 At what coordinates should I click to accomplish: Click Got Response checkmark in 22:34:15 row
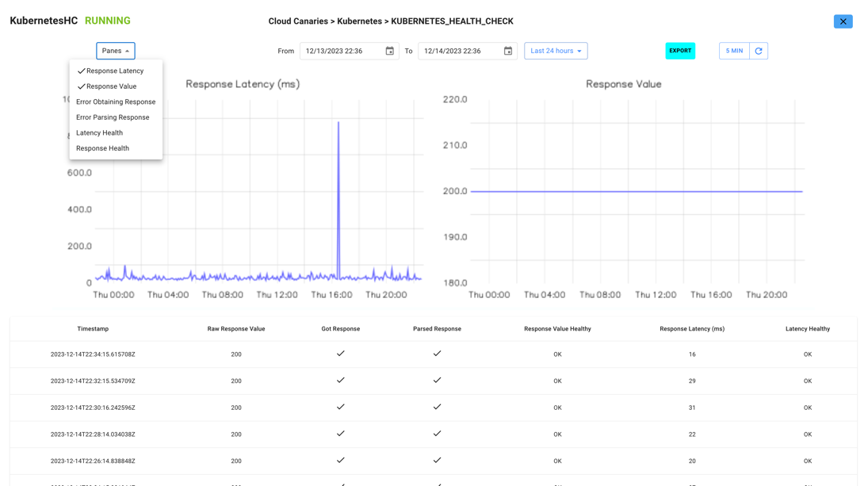pos(340,353)
